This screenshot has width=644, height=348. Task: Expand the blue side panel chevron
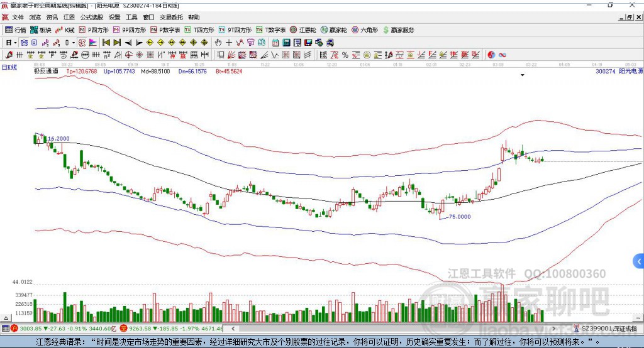tap(639, 261)
